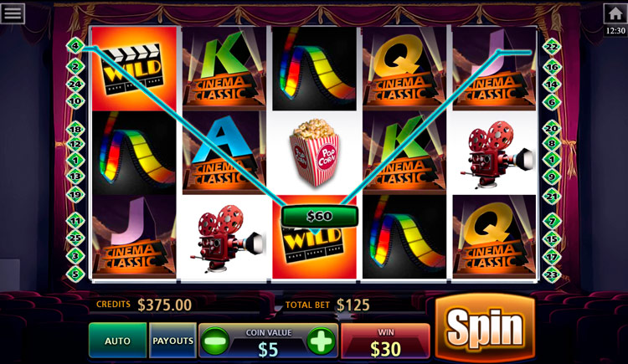Click the WILD clapperboard in first reel
The width and height of the screenshot is (628, 364).
[134, 69]
